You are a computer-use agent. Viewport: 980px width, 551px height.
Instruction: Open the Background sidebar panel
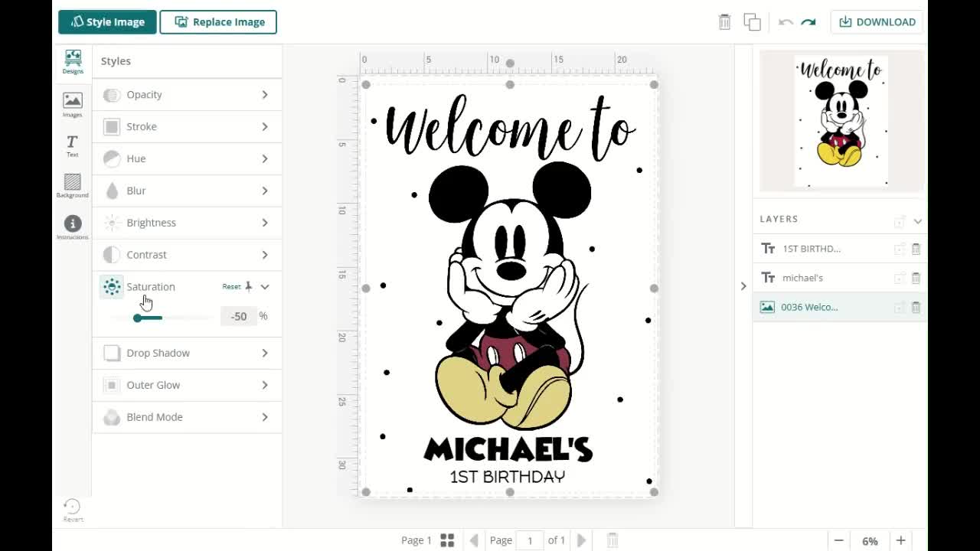pyautogui.click(x=72, y=186)
